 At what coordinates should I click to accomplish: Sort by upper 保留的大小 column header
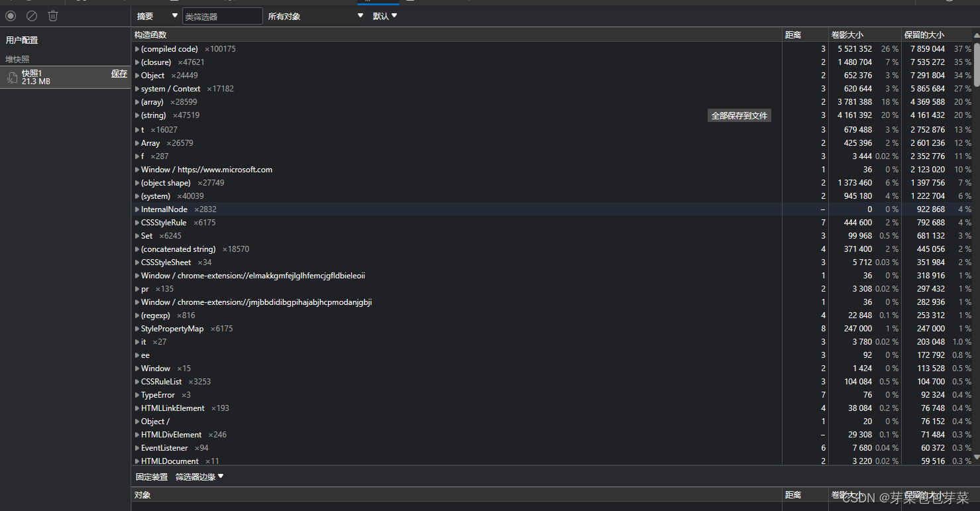937,34
